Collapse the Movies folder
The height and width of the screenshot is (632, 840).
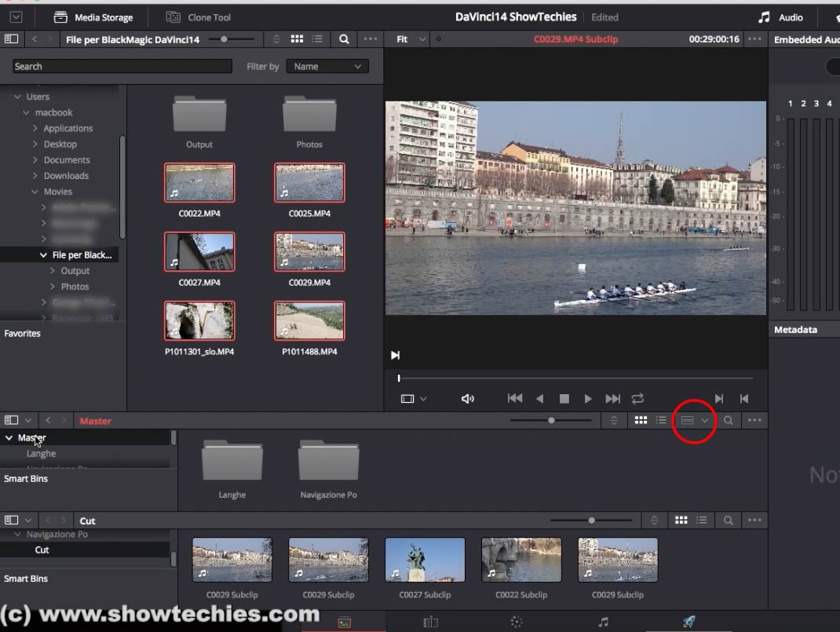[35, 192]
